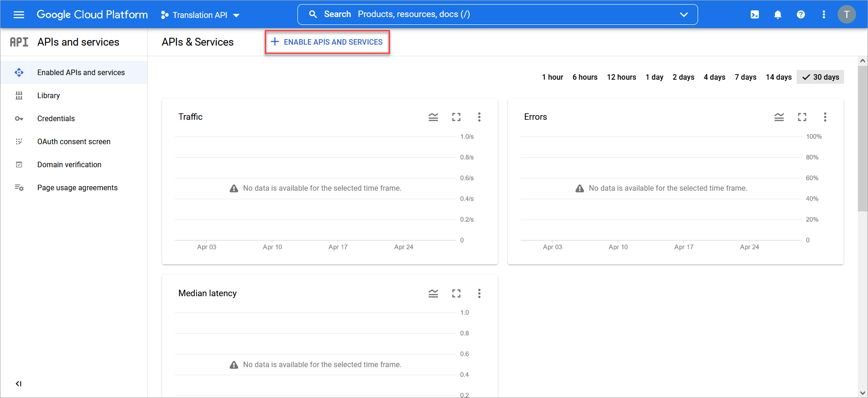
Task: Click the Median latency chart title
Action: (208, 293)
